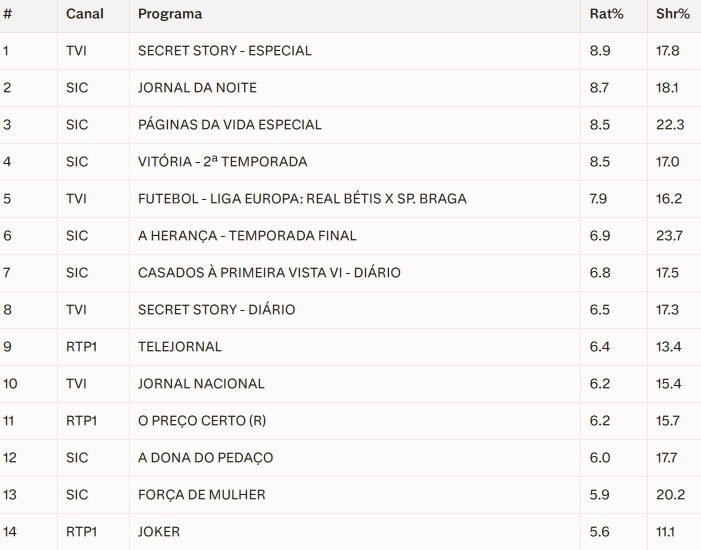This screenshot has height=550, width=701.
Task: Click the Shr% column header
Action: [673, 14]
